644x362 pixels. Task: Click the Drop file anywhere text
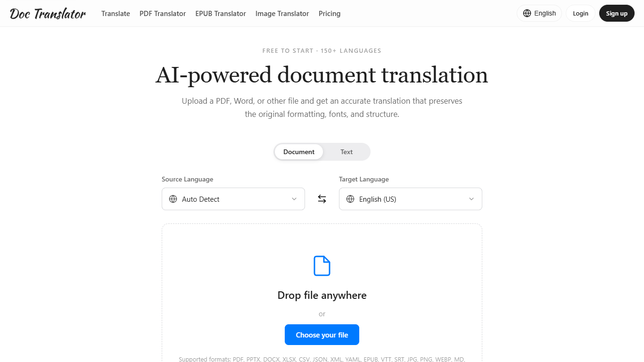pyautogui.click(x=322, y=296)
